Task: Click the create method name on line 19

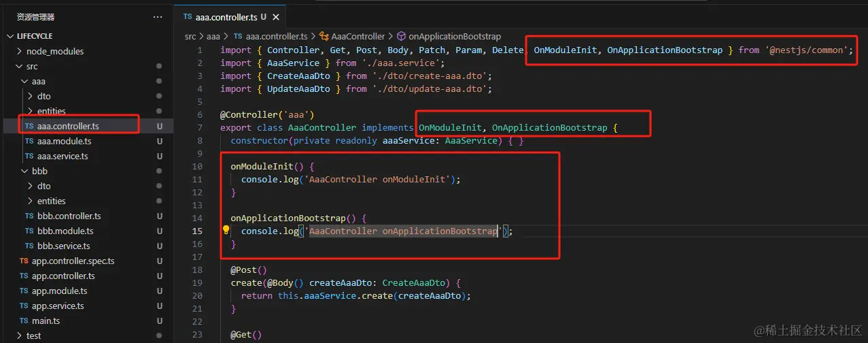Action: click(246, 283)
